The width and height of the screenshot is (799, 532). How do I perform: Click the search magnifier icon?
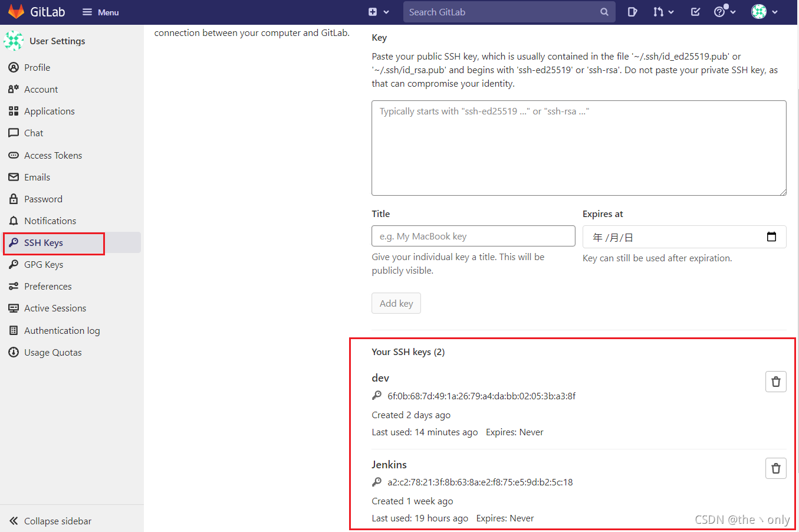(604, 12)
